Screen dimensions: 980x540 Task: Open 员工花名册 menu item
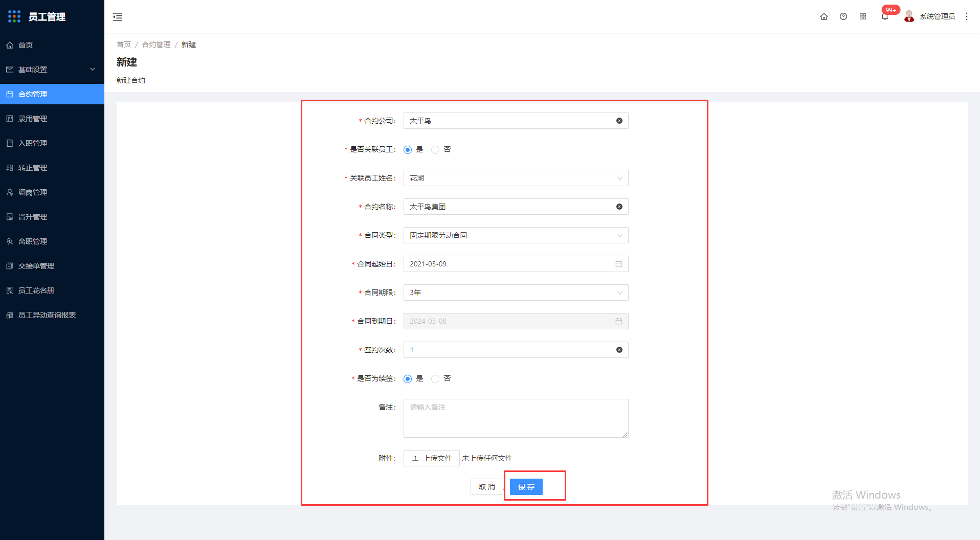pos(52,290)
